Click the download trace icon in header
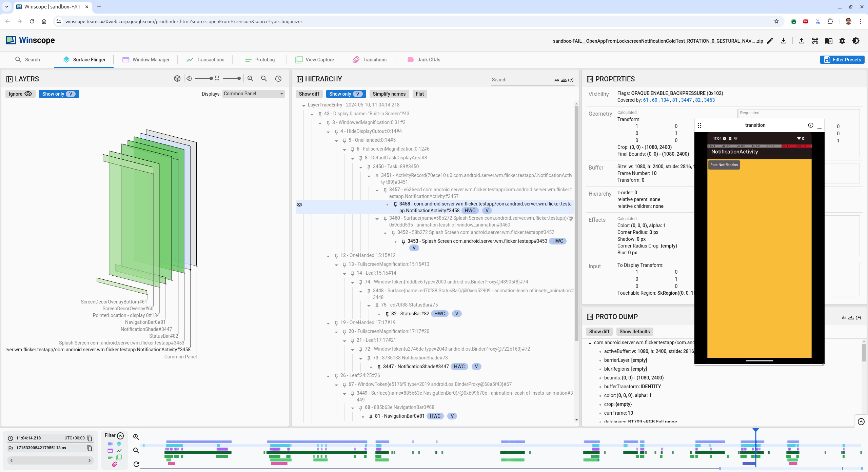Viewport: 868px width, 472px height. pos(783,41)
